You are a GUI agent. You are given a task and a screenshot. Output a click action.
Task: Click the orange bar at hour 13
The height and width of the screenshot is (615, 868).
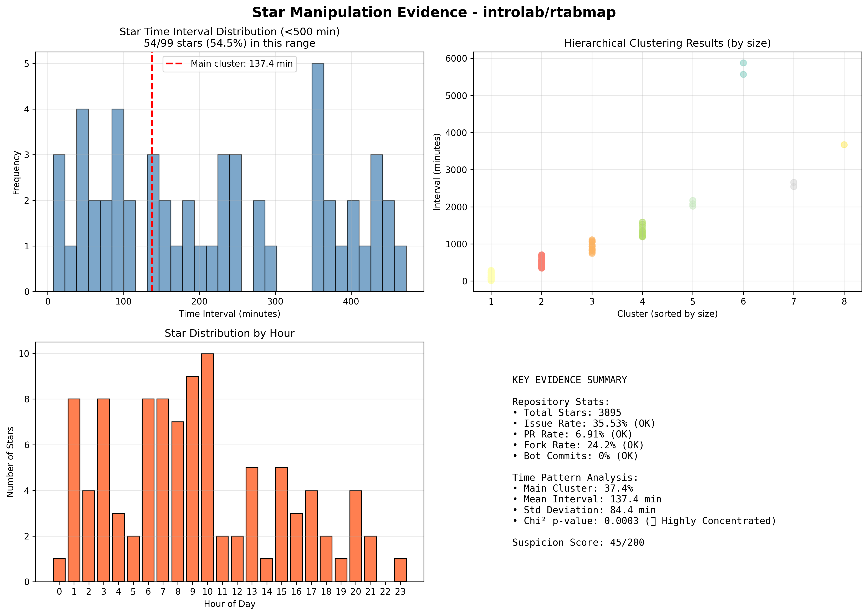[252, 524]
